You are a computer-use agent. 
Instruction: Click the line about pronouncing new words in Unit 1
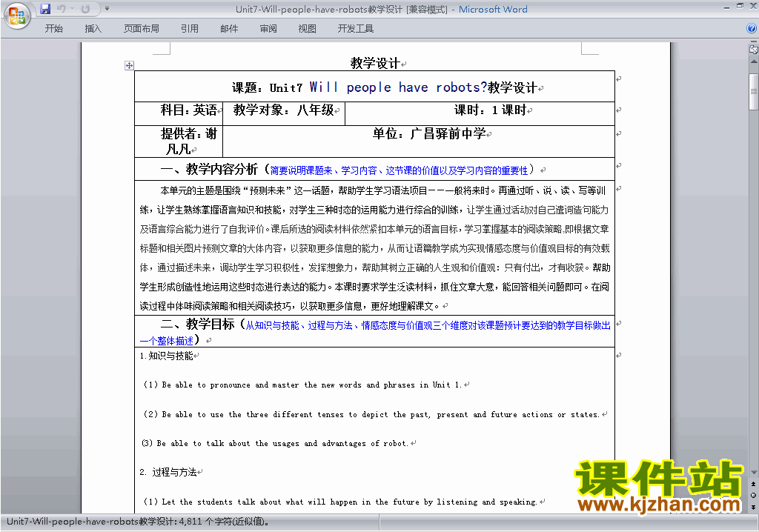tap(302, 385)
